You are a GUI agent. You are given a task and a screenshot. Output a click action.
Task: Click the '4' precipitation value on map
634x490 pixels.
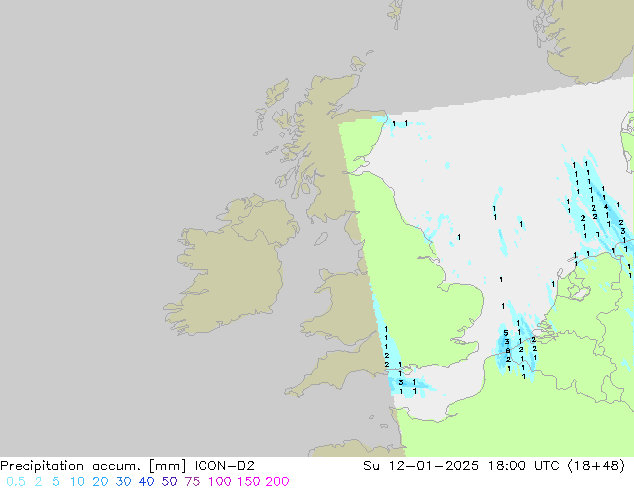[606, 207]
